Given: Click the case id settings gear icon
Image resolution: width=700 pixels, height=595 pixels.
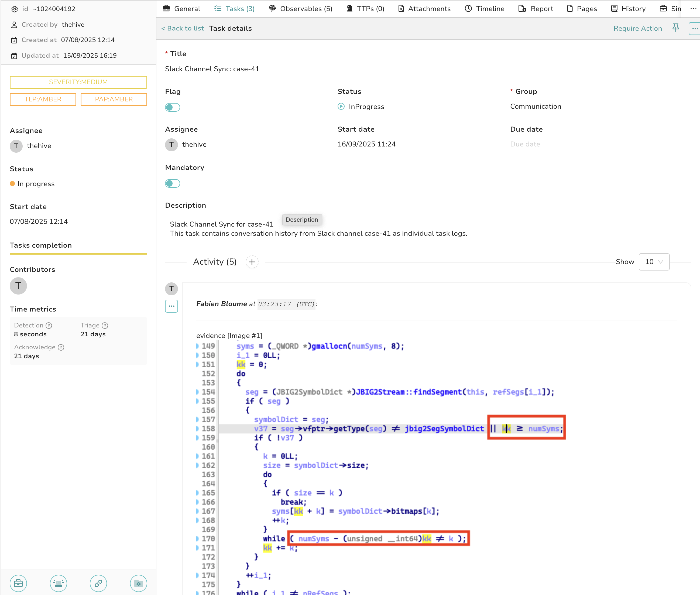Looking at the screenshot, I should point(14,9).
